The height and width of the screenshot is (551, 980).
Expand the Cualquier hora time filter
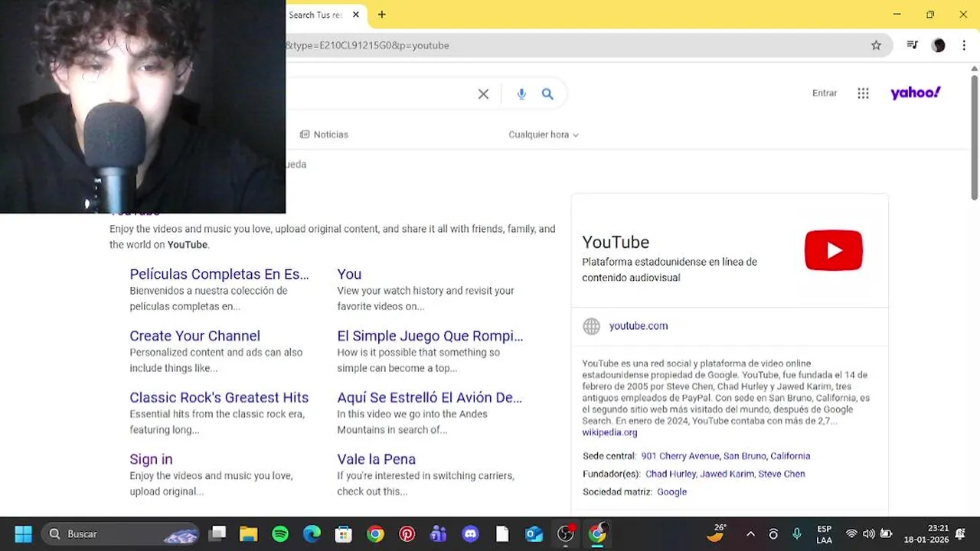tap(544, 135)
